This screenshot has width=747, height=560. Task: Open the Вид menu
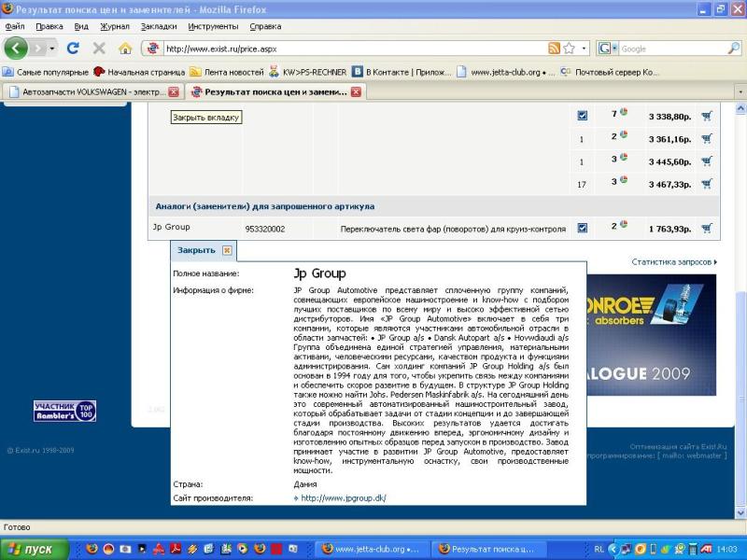81,26
